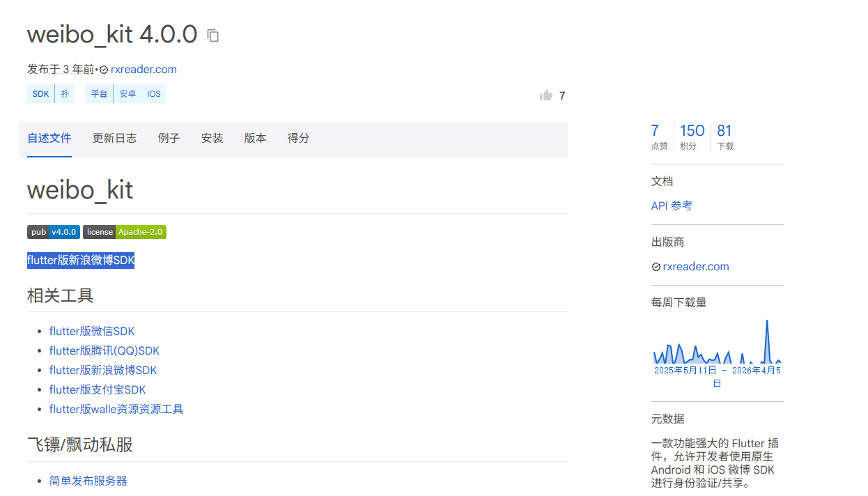The height and width of the screenshot is (496, 868).
Task: Open the 简单发布服务器 link
Action: [88, 480]
